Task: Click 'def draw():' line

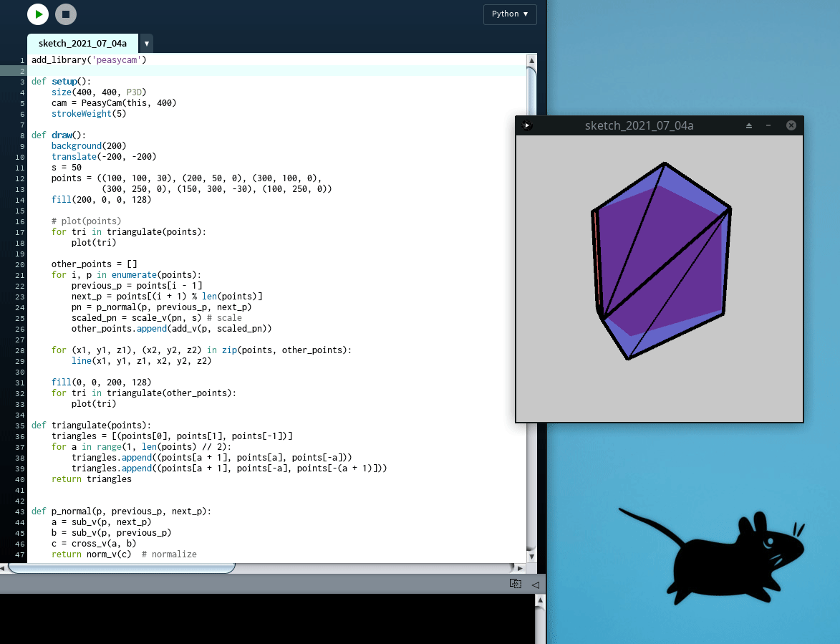Action: tap(59, 135)
